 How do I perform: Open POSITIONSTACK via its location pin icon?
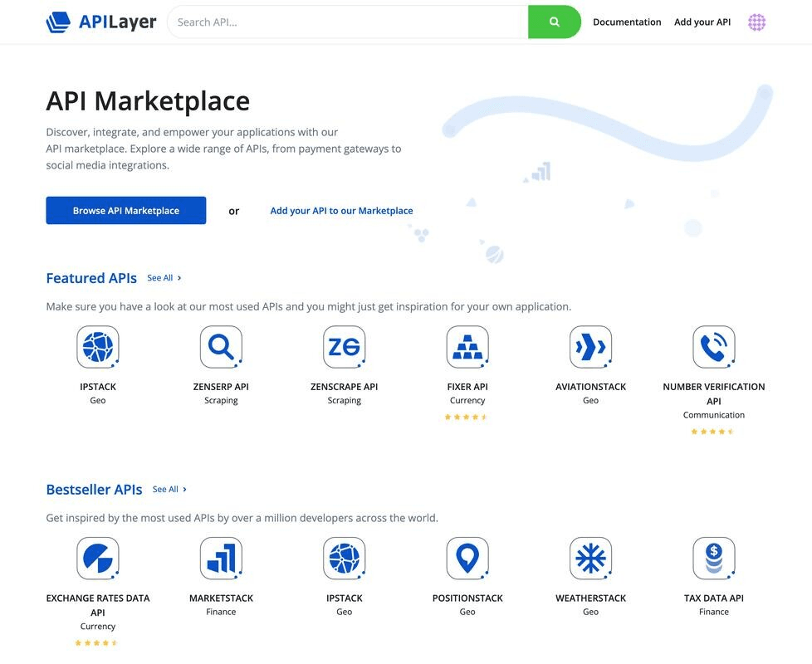click(467, 560)
